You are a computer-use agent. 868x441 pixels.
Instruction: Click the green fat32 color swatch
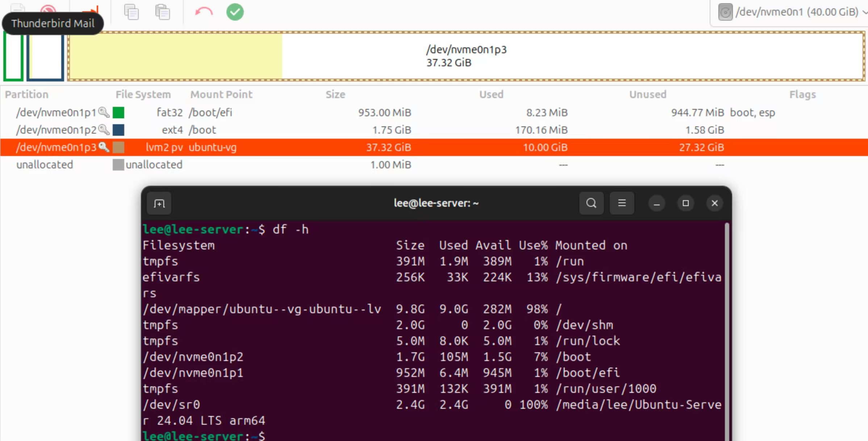pyautogui.click(x=118, y=113)
